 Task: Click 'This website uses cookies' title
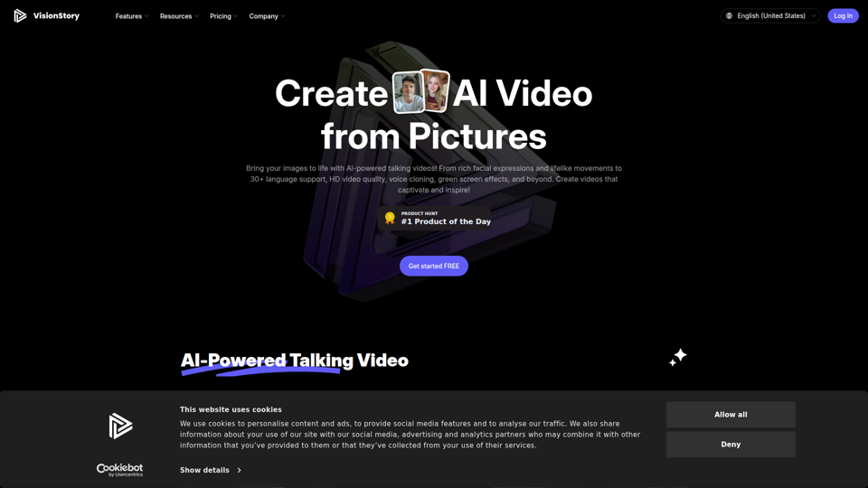click(x=231, y=409)
